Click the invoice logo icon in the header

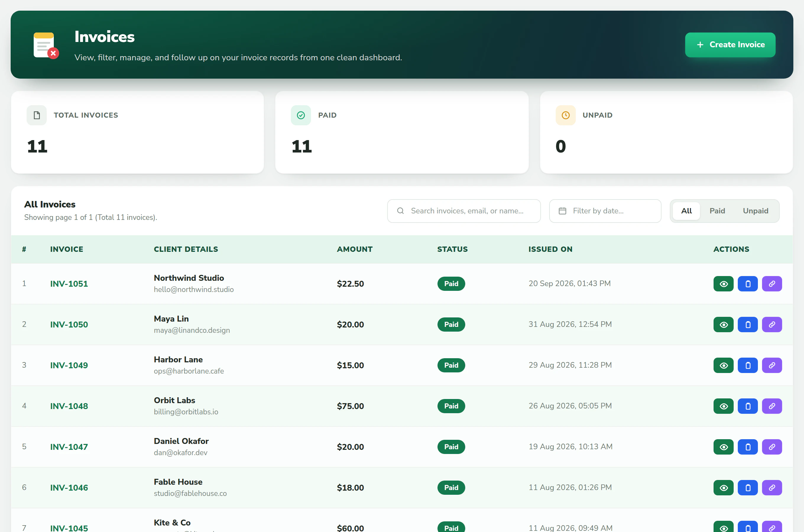click(x=46, y=46)
